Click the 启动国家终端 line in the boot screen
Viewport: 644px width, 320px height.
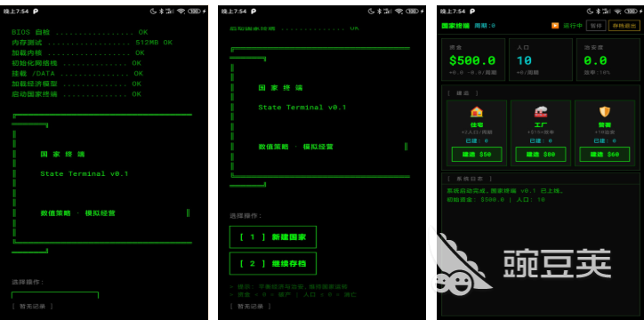point(76,94)
